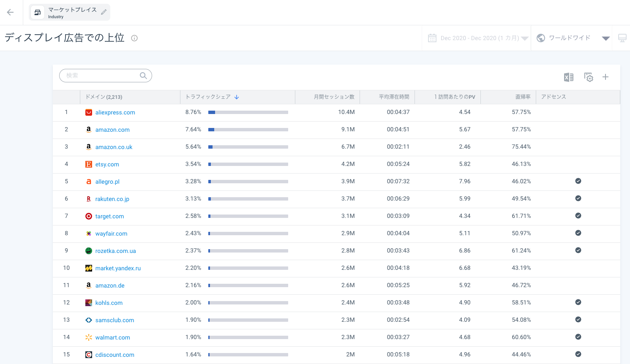
Task: Open the walmart.com link
Action: (x=113, y=337)
